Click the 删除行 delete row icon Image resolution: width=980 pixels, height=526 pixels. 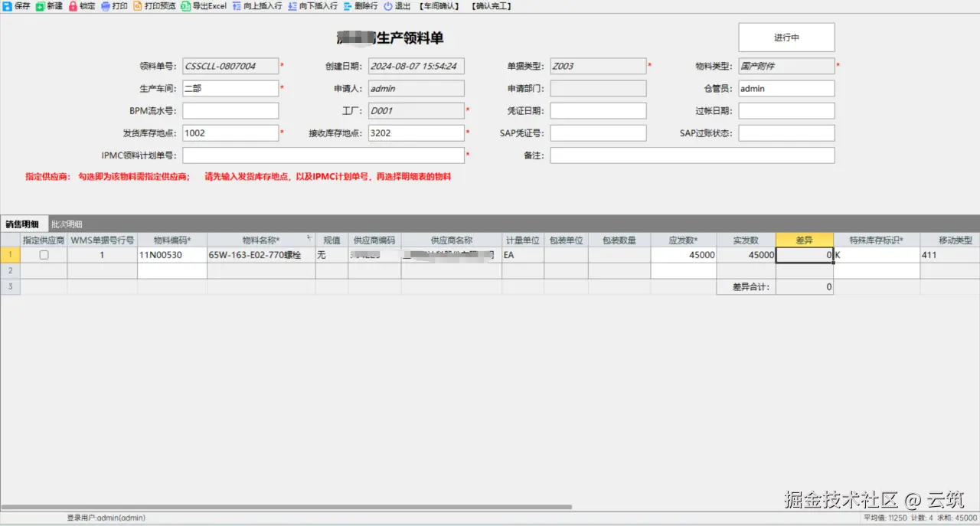click(348, 6)
